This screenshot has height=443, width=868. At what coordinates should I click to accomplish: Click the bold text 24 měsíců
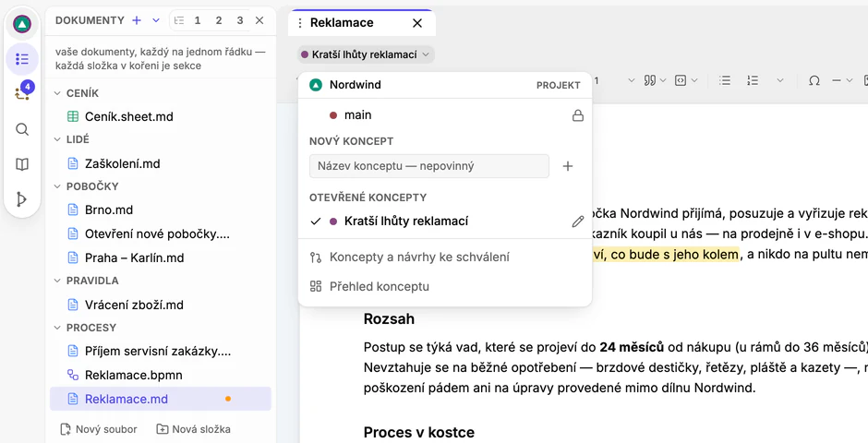[x=632, y=347]
